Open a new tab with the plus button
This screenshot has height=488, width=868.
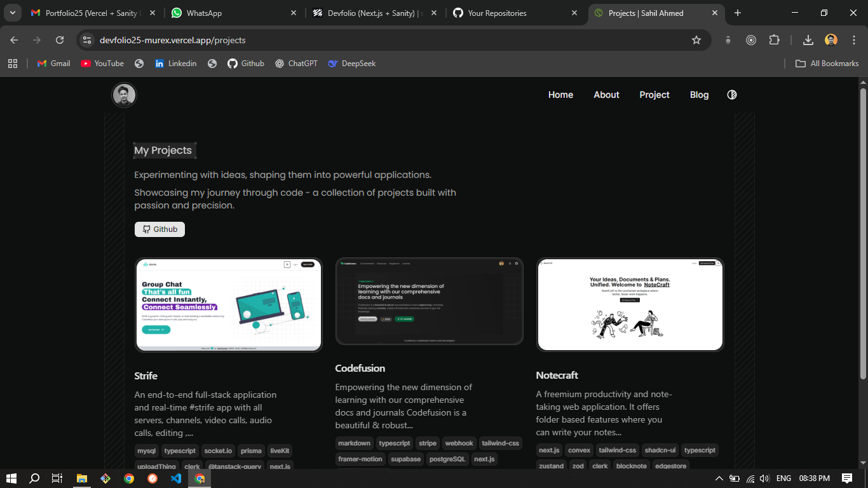738,13
